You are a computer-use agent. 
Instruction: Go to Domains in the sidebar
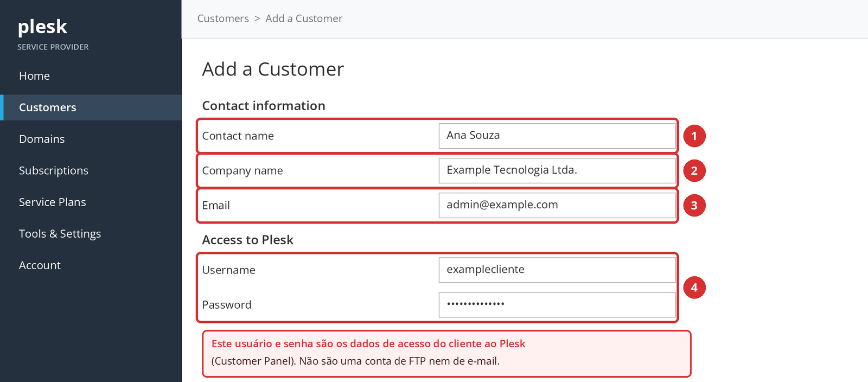[91, 139]
